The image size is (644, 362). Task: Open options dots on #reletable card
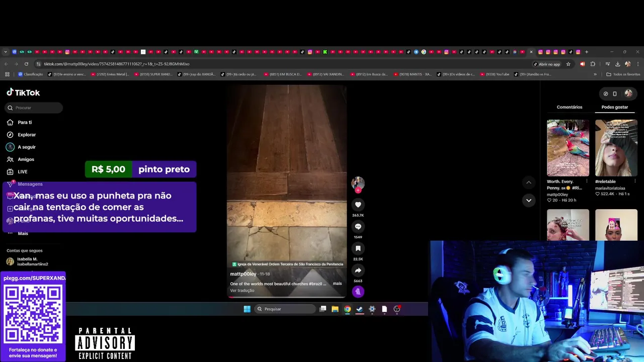click(634, 182)
